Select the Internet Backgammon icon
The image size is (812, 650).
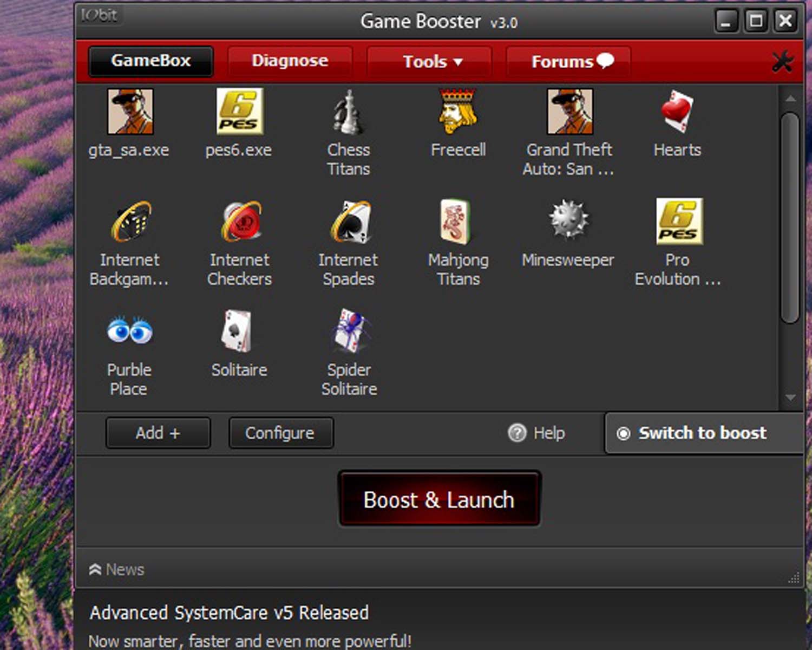click(130, 221)
